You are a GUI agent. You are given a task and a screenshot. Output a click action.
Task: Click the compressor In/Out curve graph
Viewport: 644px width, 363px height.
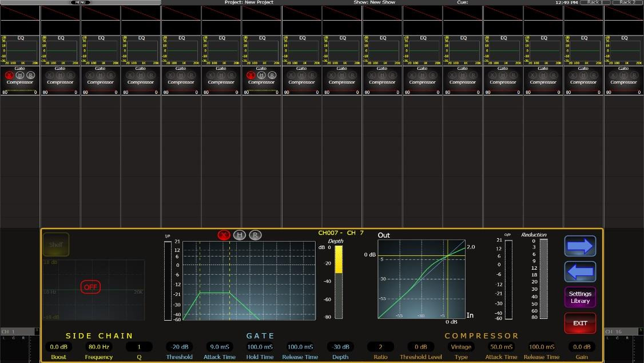coord(422,279)
